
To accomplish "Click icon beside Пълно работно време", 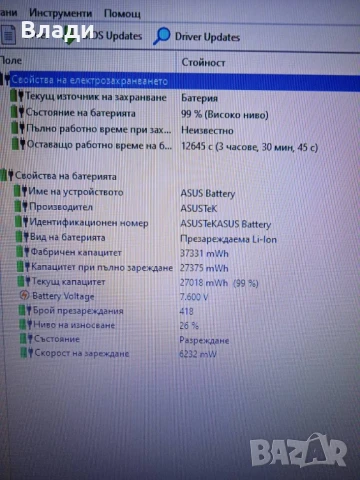I will pyautogui.click(x=18, y=128).
